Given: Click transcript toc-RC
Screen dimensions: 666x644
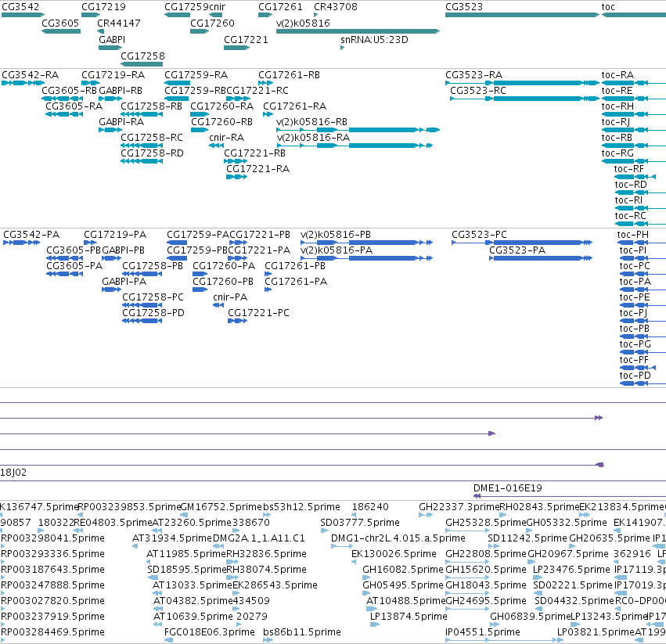Looking at the screenshot, I should pyautogui.click(x=630, y=216).
